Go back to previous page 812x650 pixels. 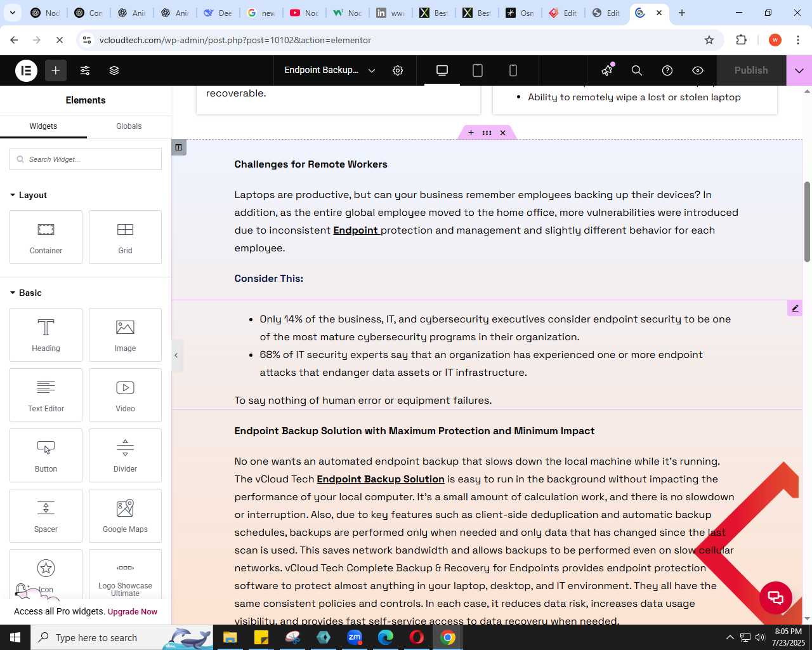14,40
